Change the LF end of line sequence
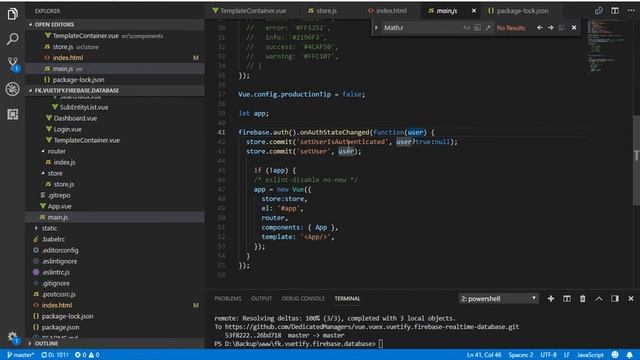640x360 pixels. [567, 355]
